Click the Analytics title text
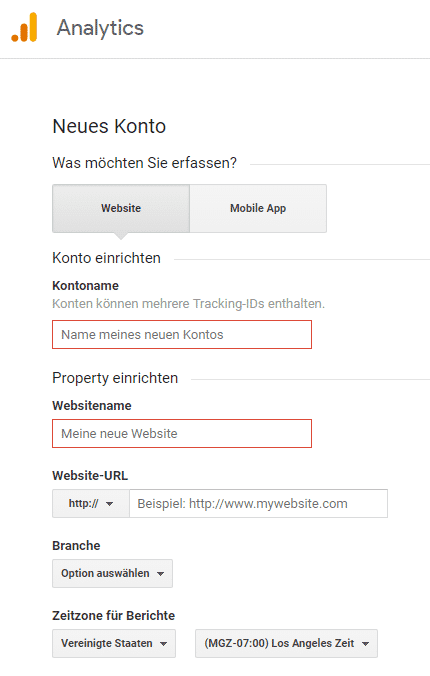Screen dimensions: 430x676 point(100,28)
